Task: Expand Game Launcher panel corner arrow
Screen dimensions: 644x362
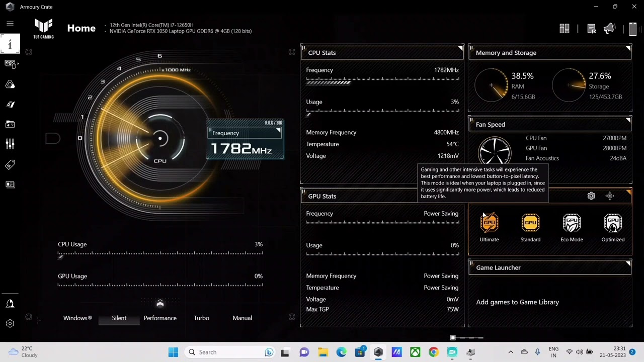Action: coord(628,264)
